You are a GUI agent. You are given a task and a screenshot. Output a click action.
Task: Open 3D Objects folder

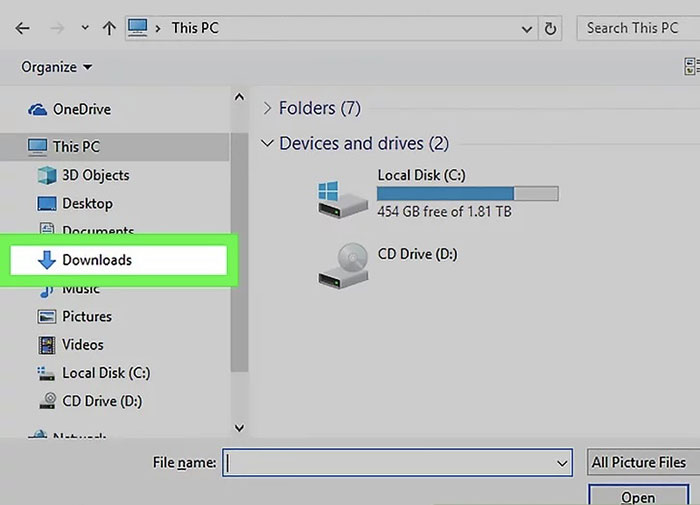96,175
